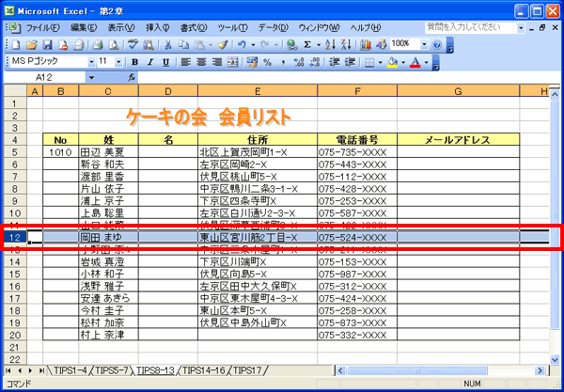
Task: Click the Copy icon
Action: 184,45
